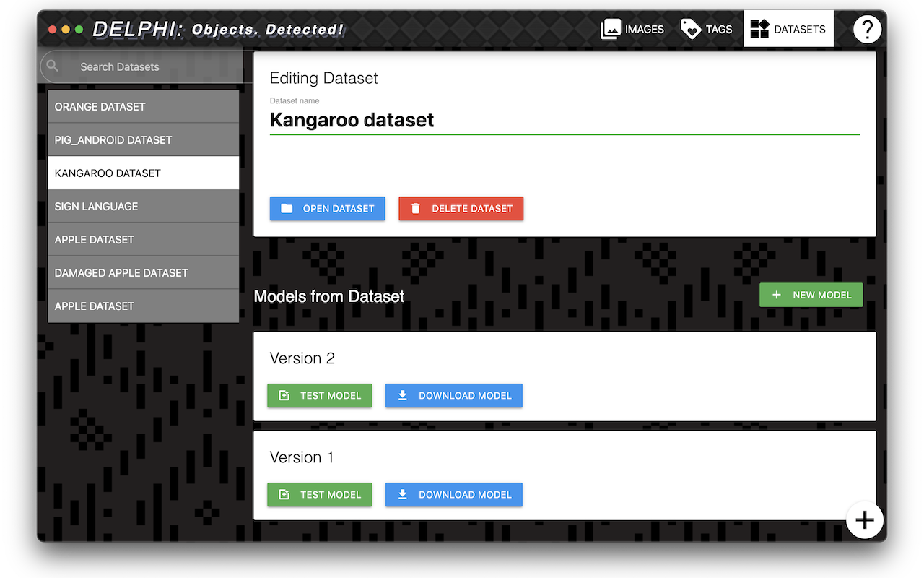Select Orange Dataset in the list
The image size is (924, 578).
point(143,107)
